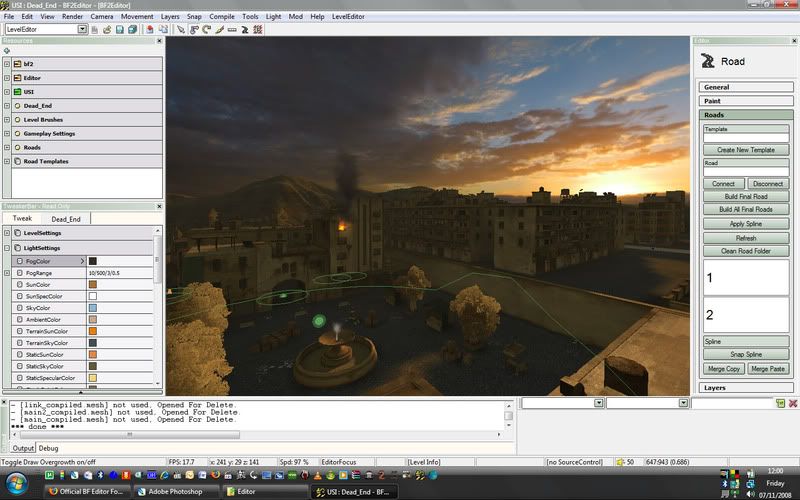Switch to the Dead_End tweaker tab

(x=66, y=219)
